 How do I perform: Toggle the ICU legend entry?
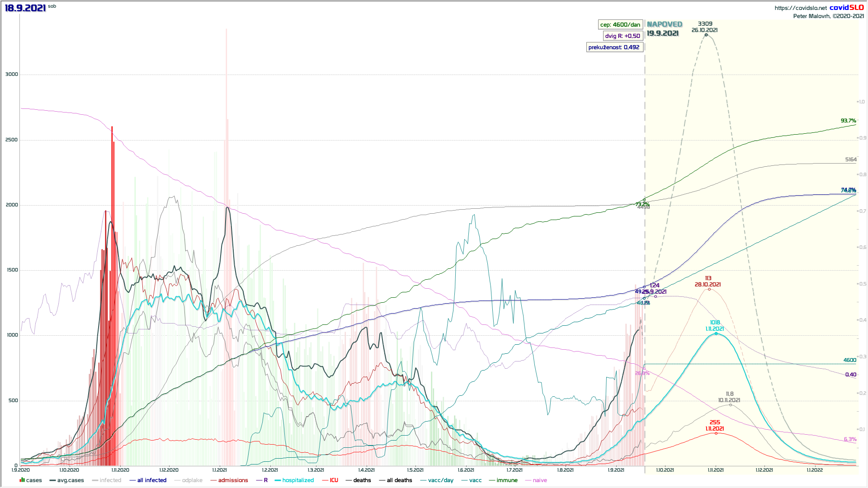tap(334, 480)
